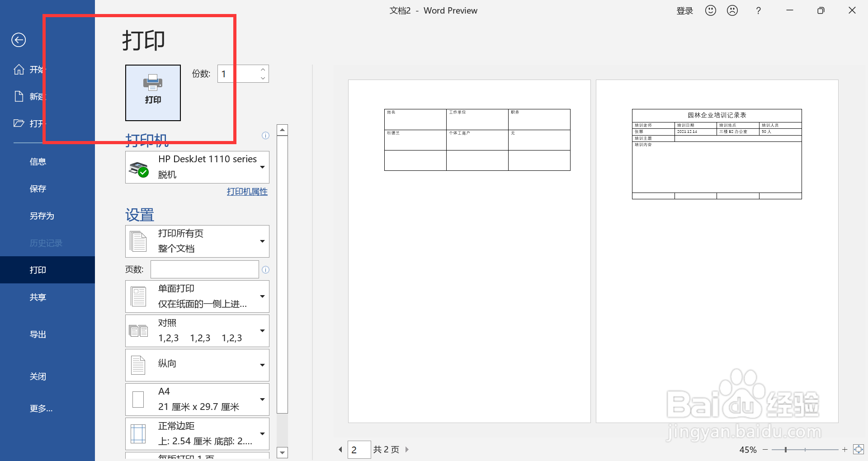Click the 45% zoom level text
The height and width of the screenshot is (461, 868).
(x=748, y=450)
